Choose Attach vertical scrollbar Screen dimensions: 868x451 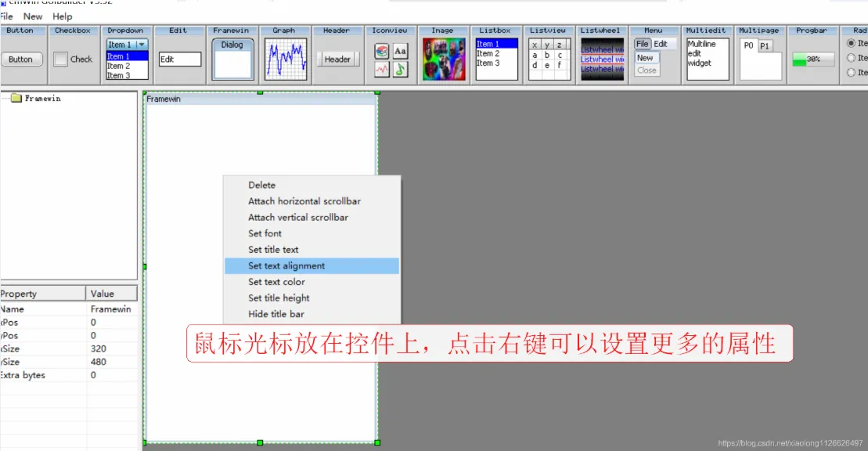[x=312, y=217]
